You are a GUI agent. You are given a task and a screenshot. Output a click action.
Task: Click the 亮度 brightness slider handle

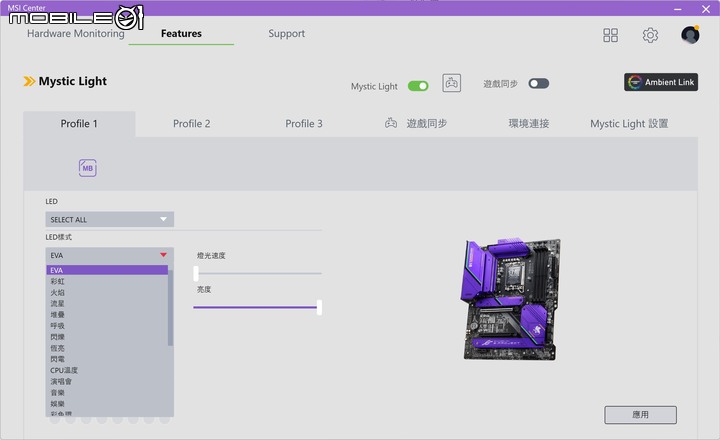click(319, 307)
